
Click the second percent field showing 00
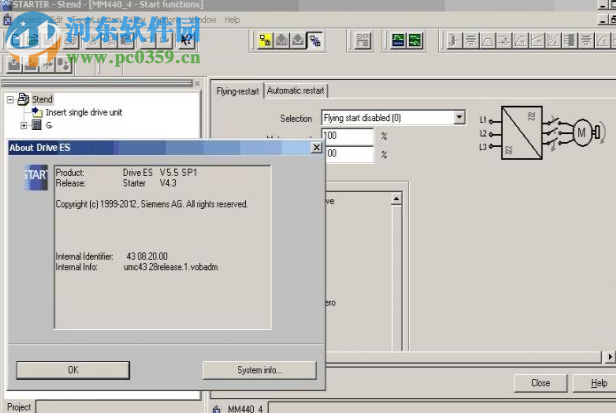click(350, 154)
